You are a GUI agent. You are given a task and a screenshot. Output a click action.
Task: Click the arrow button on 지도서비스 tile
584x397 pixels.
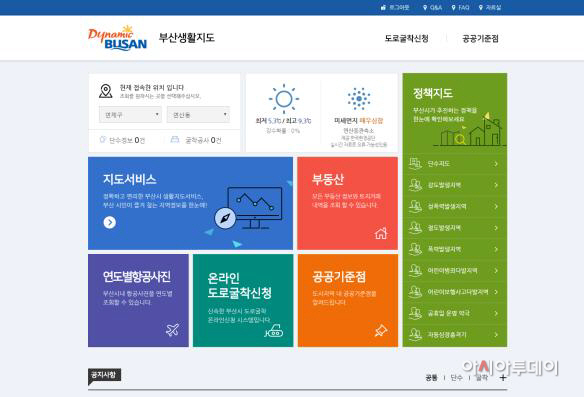110,222
